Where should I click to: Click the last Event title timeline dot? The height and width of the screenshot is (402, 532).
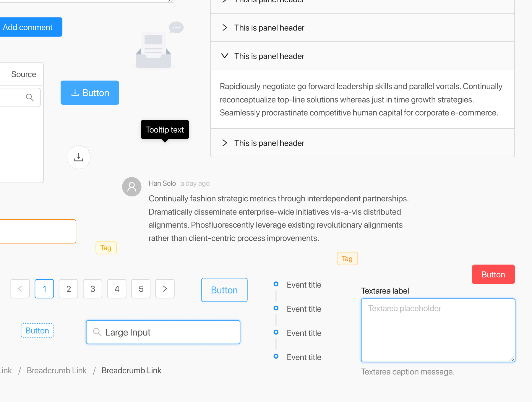coord(276,356)
